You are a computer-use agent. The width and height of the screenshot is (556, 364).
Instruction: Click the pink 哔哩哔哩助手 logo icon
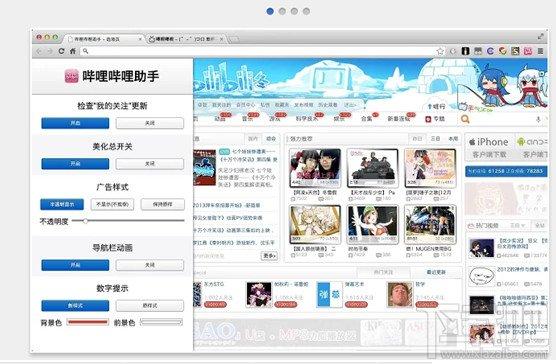[71, 76]
